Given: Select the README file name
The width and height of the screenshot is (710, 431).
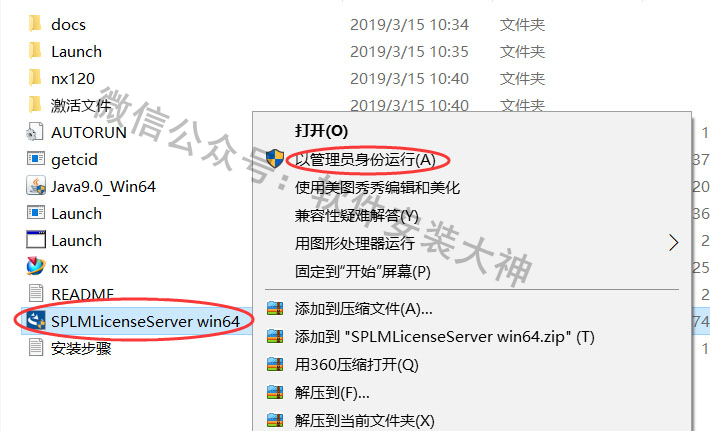Looking at the screenshot, I should 82,294.
